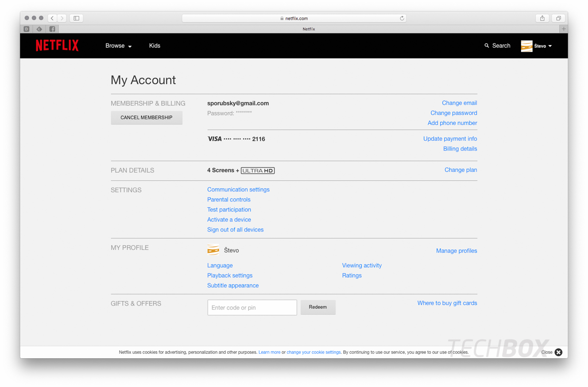Open Billing details
Image resolution: width=588 pixels, height=387 pixels.
click(x=460, y=149)
